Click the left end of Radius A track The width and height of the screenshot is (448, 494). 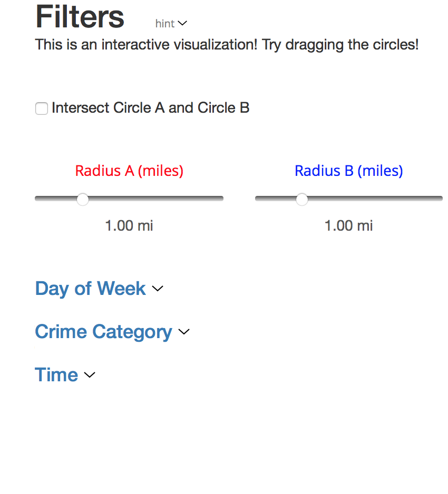pos(37,199)
